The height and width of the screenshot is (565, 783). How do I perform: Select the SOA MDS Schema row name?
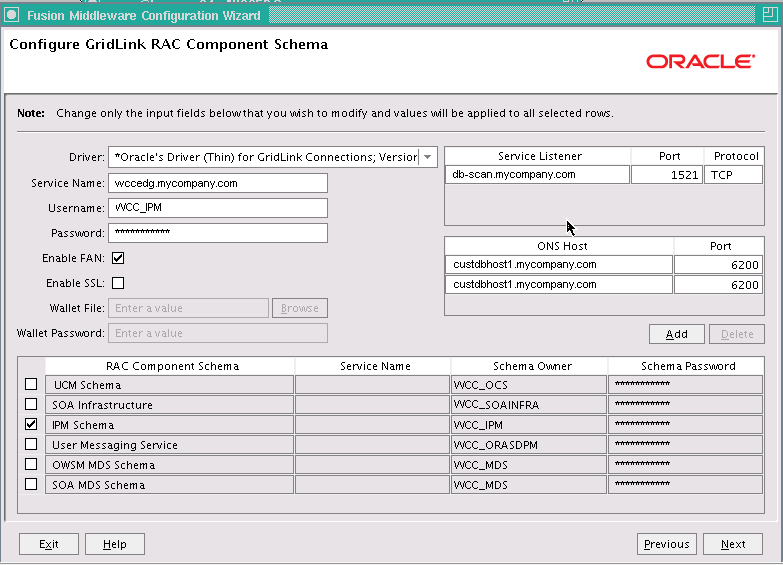pyautogui.click(x=169, y=485)
